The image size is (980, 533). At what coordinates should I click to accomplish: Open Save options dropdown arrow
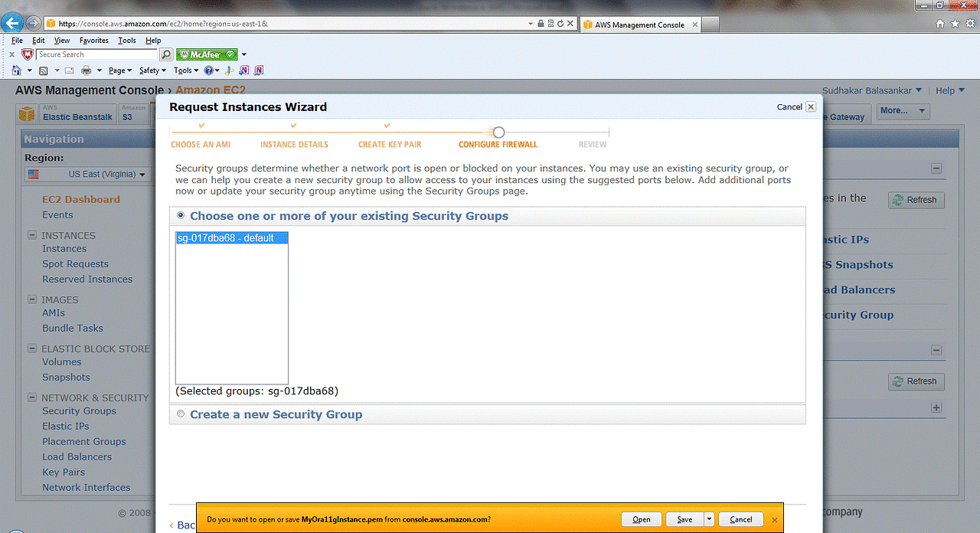(x=710, y=519)
